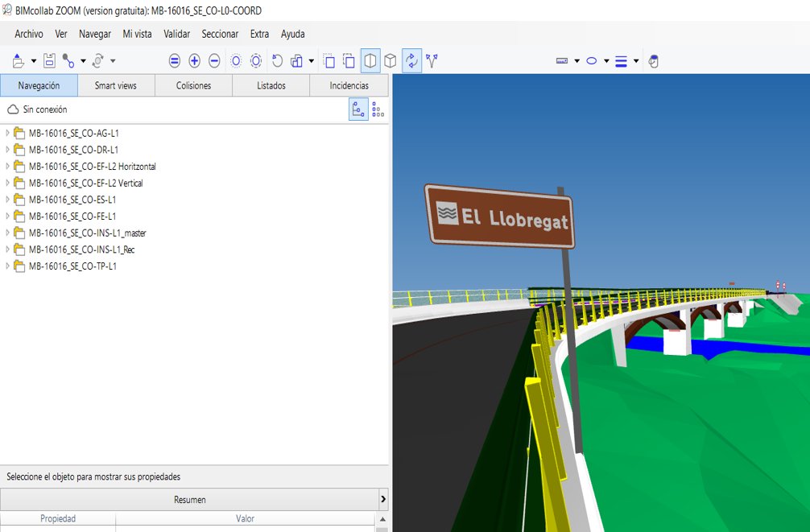Open the dropdown beside the connection node icon

83,61
